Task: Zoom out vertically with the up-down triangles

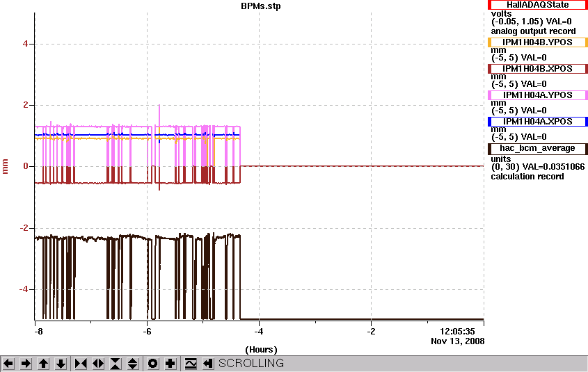Action: pos(133,364)
